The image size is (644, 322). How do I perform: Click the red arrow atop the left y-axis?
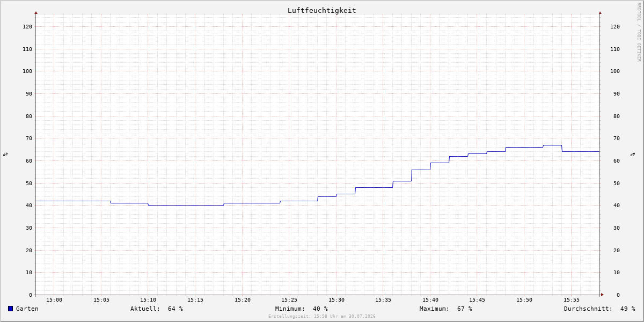click(36, 12)
